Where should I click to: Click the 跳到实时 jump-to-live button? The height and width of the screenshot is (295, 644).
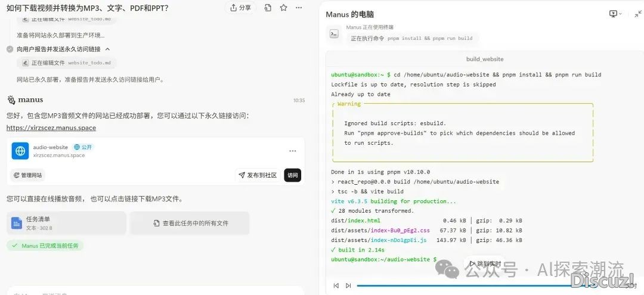pyautogui.click(x=484, y=263)
